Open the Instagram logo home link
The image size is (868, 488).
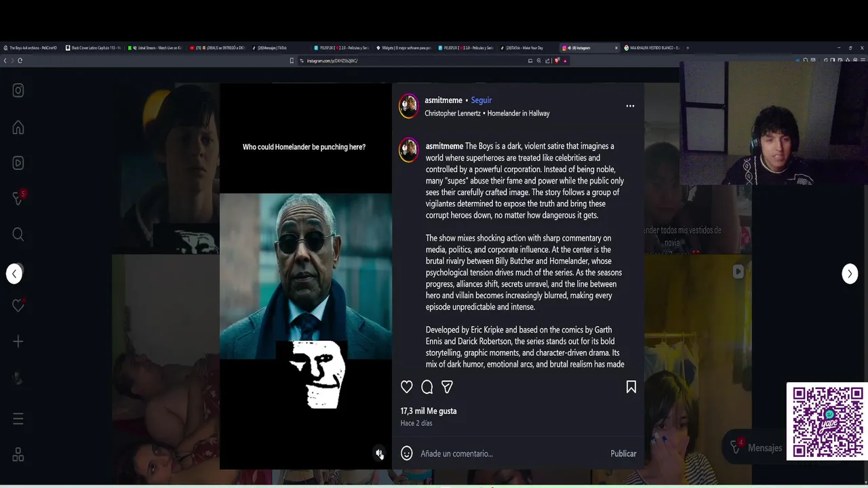[18, 91]
